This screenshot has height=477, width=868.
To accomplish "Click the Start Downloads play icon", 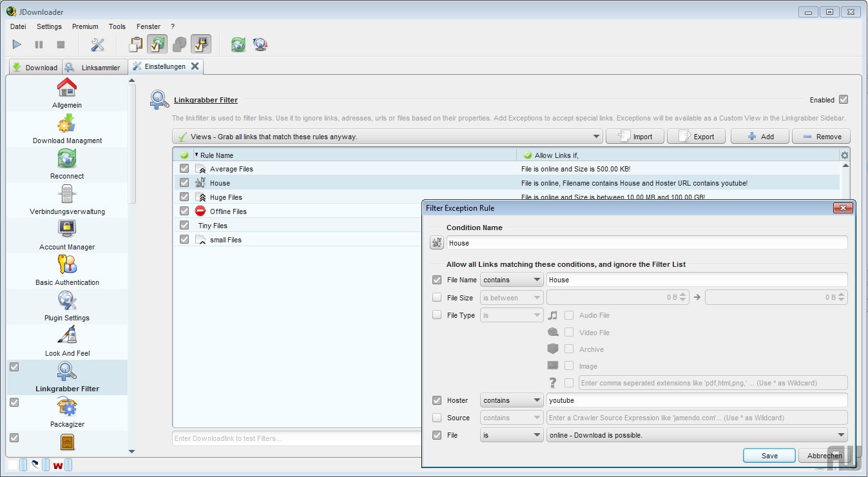I will (17, 44).
